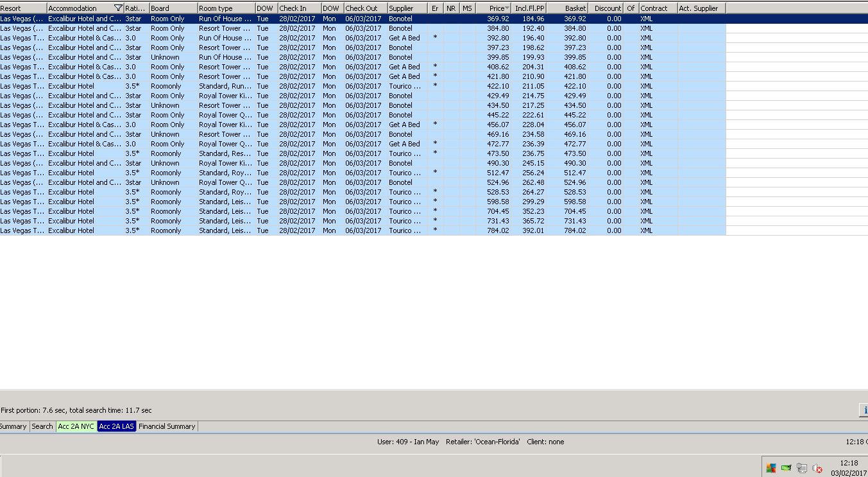Click the 'Standard, Run...' room type cell
The height and width of the screenshot is (477, 868).
[x=226, y=86]
